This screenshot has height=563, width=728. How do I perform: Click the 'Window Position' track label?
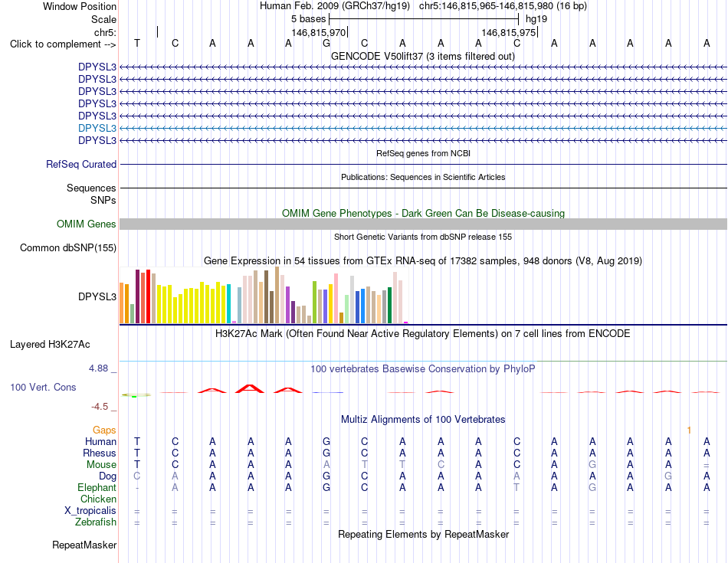pyautogui.click(x=80, y=6)
